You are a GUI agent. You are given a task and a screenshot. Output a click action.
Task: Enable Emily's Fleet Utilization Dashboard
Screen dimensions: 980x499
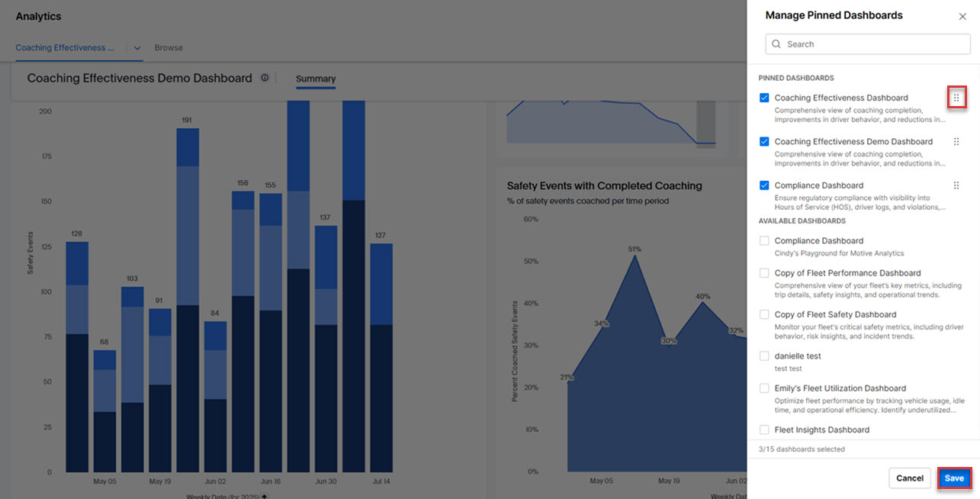[764, 388]
